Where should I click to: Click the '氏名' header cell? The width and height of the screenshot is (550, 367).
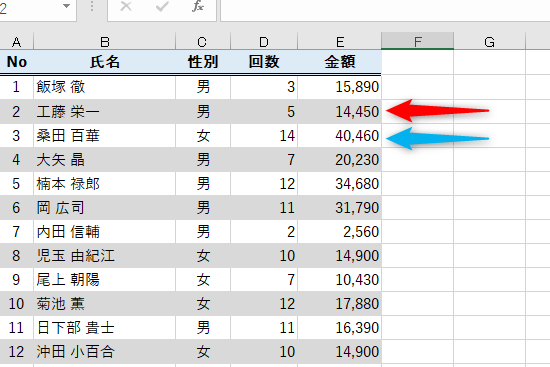pyautogui.click(x=105, y=62)
